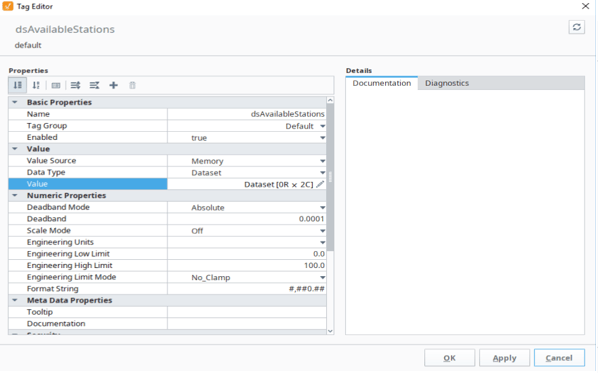The width and height of the screenshot is (598, 373).
Task: Open the Enabled true dropdown
Action: 323,138
